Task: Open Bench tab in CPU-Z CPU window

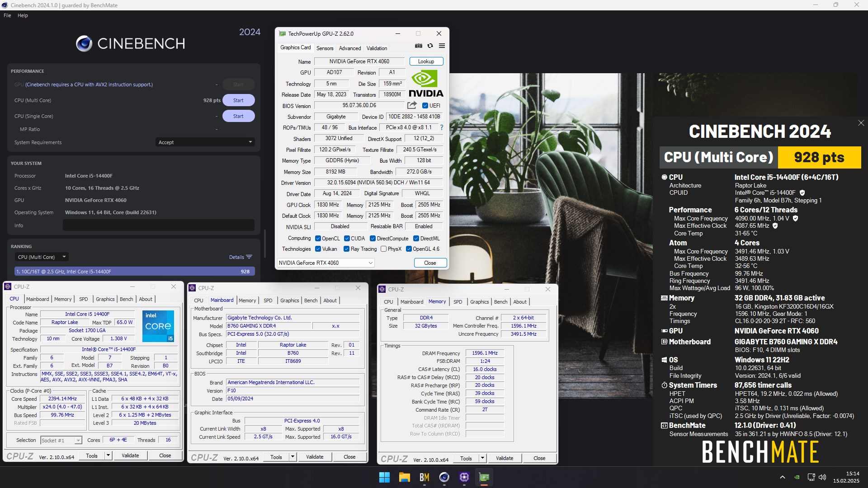Action: [126, 299]
